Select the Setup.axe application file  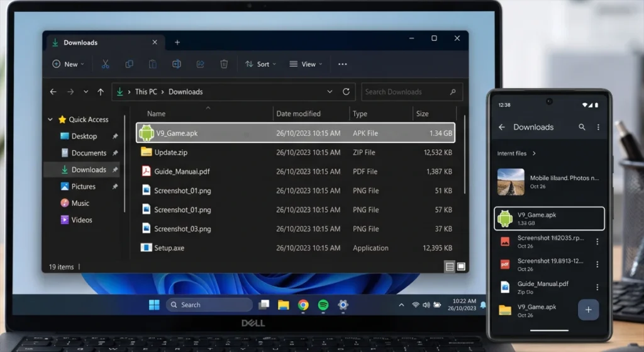(x=296, y=248)
